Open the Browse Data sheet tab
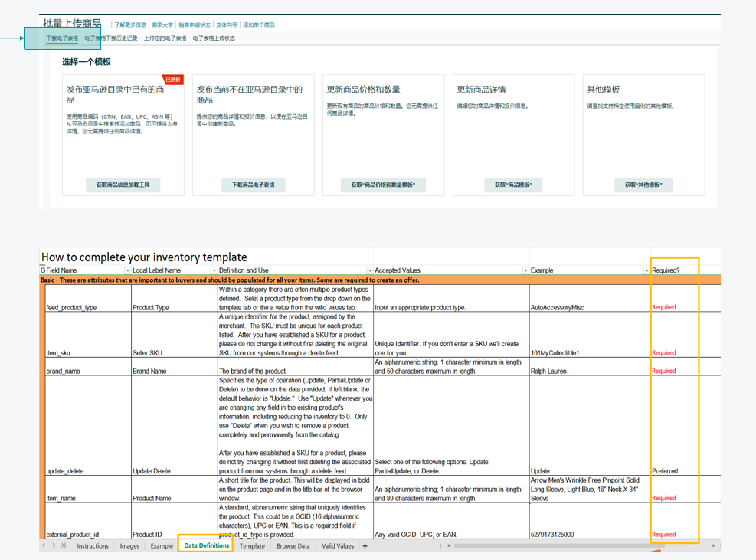Image resolution: width=756 pixels, height=560 pixels. click(x=293, y=546)
